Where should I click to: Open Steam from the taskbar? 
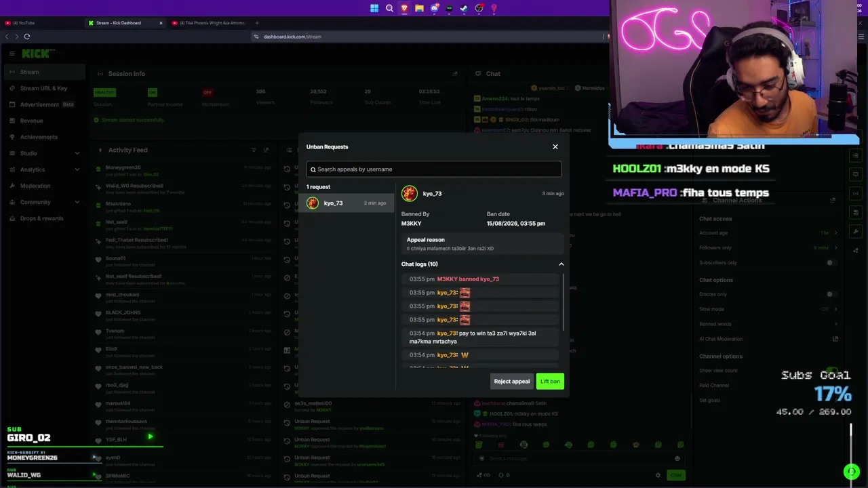click(464, 8)
